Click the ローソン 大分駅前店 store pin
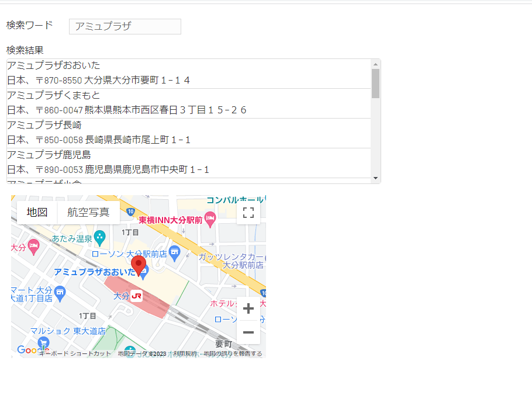Screen dimensions: 532x406 174,254
